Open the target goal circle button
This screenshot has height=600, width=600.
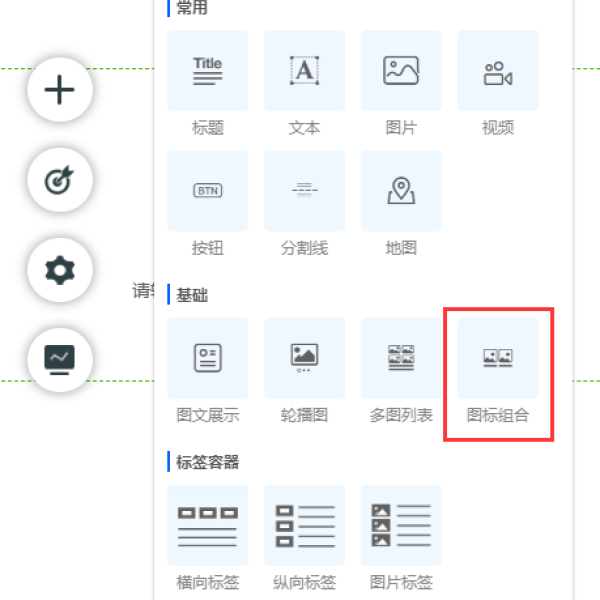pos(60,180)
